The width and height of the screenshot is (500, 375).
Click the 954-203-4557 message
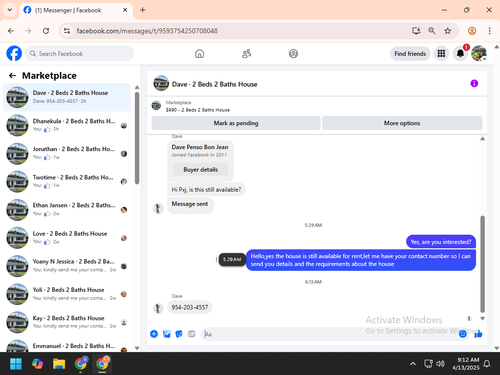[x=190, y=307]
